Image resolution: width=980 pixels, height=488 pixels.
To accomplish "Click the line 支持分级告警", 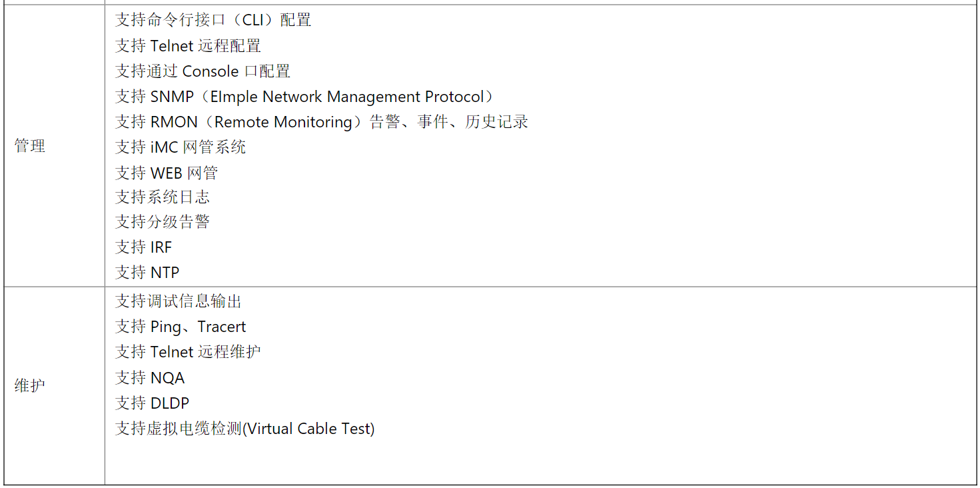I will (x=163, y=221).
